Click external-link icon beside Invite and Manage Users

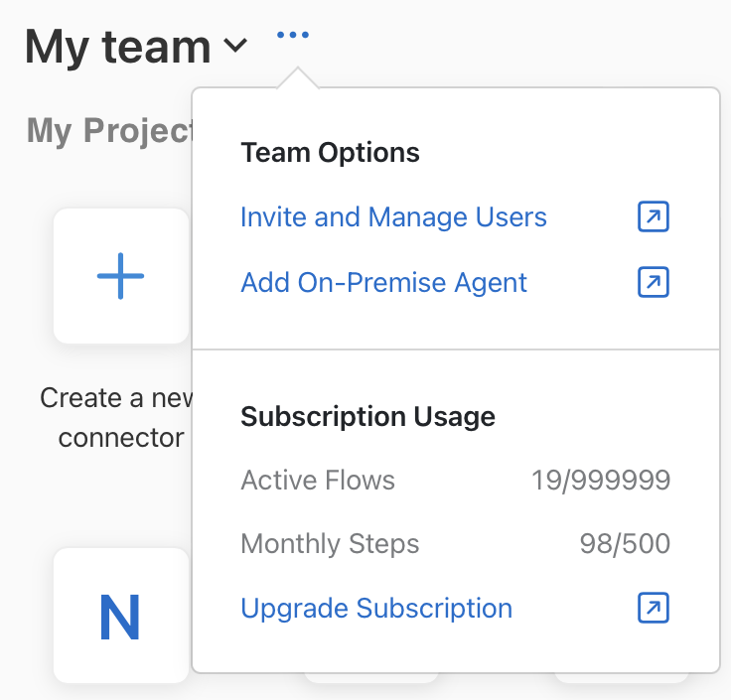654,217
